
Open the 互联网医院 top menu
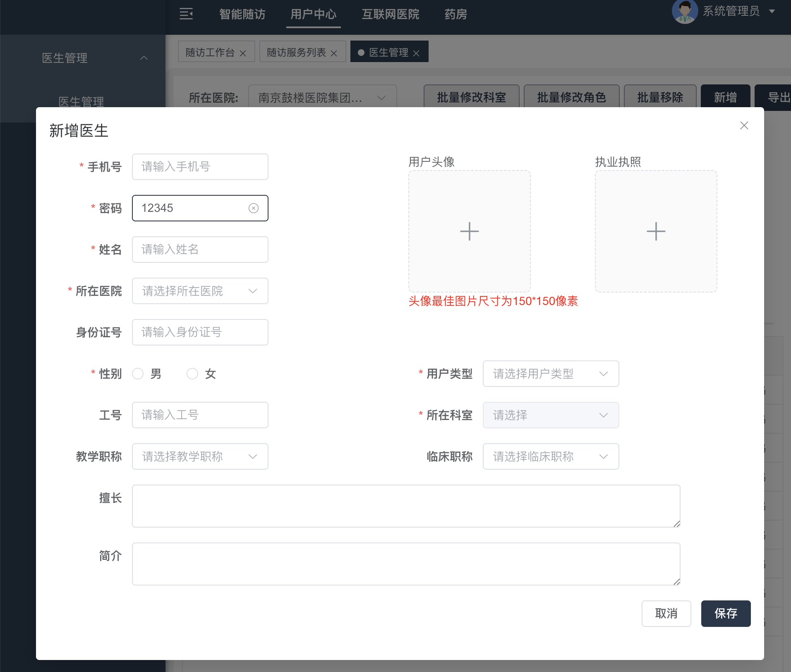tap(391, 14)
